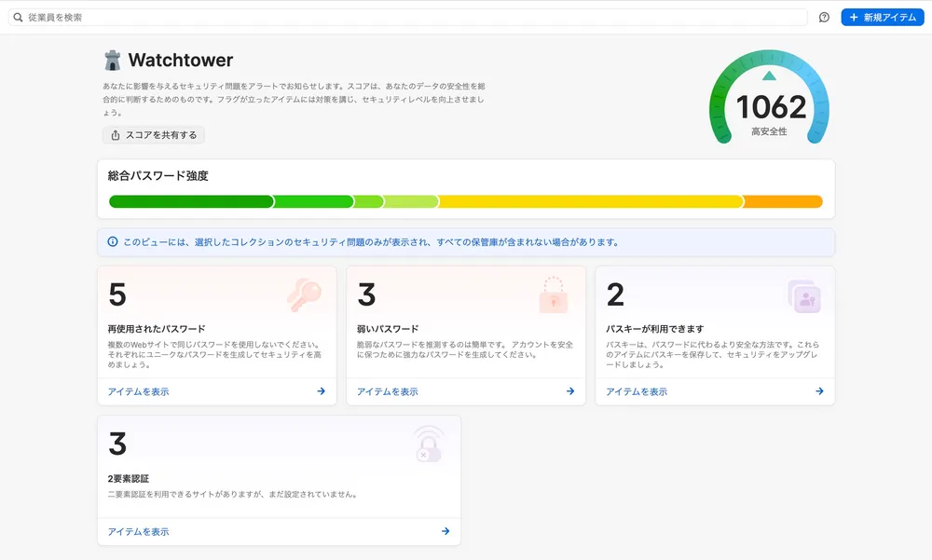
Task: Open アイテムを表示 on the passkey card
Action: [x=635, y=391]
